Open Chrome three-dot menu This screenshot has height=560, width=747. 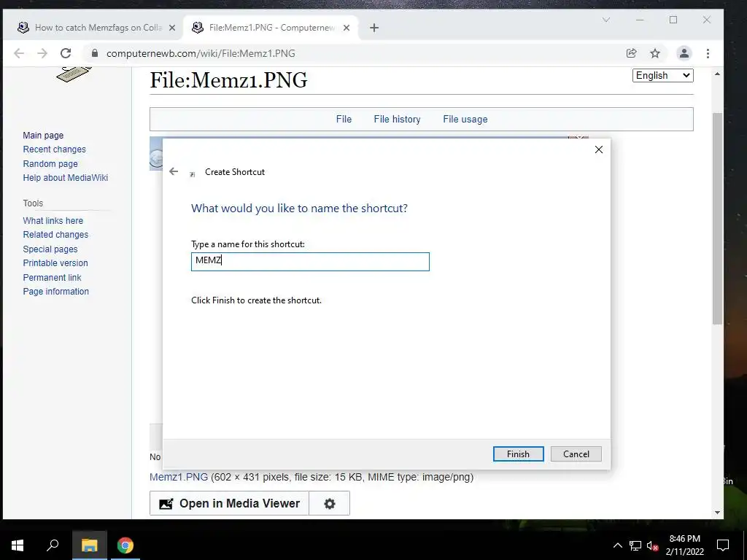pos(708,53)
